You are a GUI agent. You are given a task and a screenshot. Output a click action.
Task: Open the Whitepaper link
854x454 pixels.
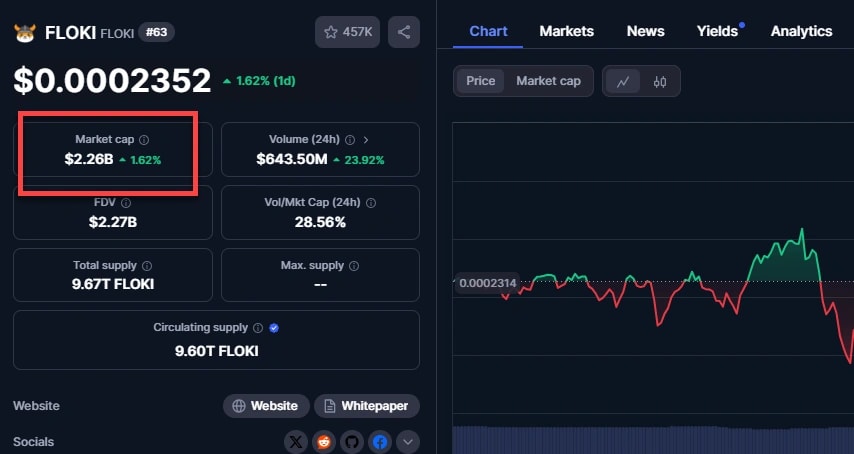(x=366, y=406)
